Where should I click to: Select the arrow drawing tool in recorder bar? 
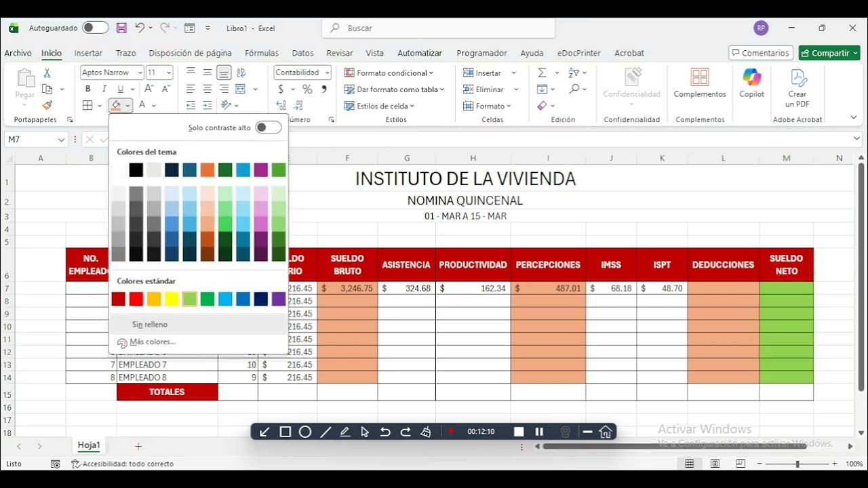pyautogui.click(x=265, y=432)
